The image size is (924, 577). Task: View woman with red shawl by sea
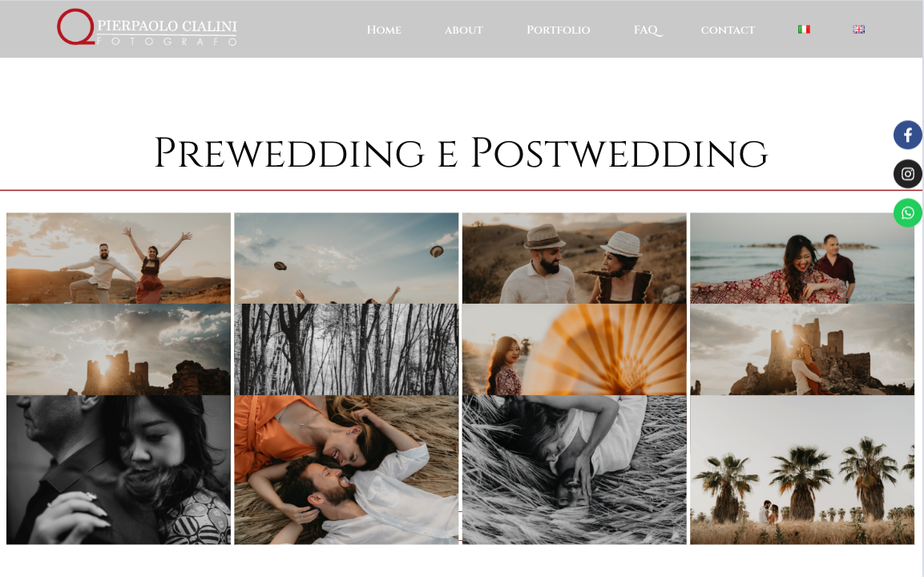pos(802,258)
